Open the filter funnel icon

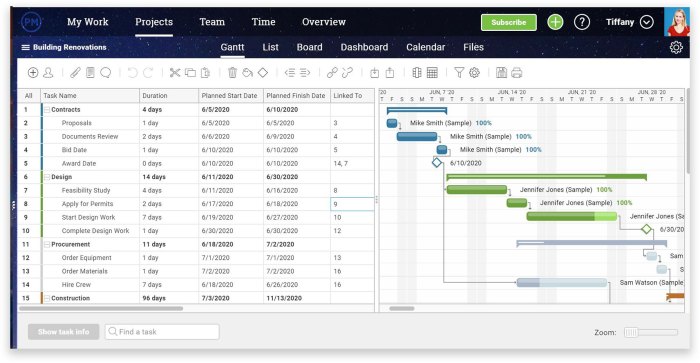coord(459,72)
